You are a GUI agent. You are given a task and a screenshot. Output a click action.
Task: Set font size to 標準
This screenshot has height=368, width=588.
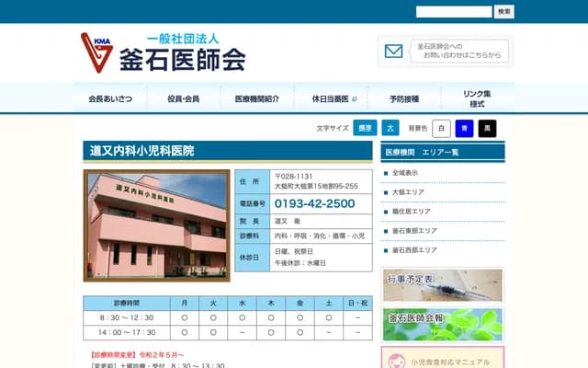pyautogui.click(x=364, y=128)
